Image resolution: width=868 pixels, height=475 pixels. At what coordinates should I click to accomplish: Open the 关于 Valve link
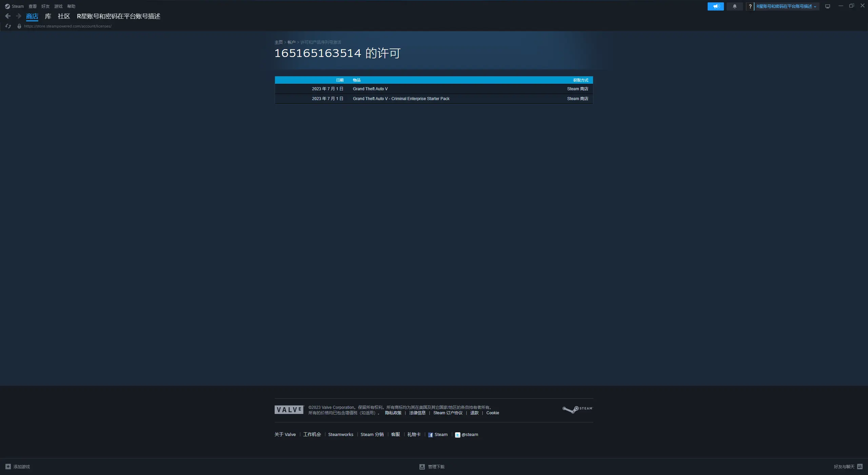285,435
